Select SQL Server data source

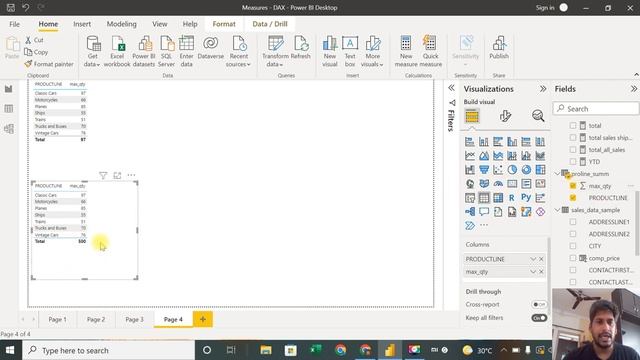pos(166,51)
